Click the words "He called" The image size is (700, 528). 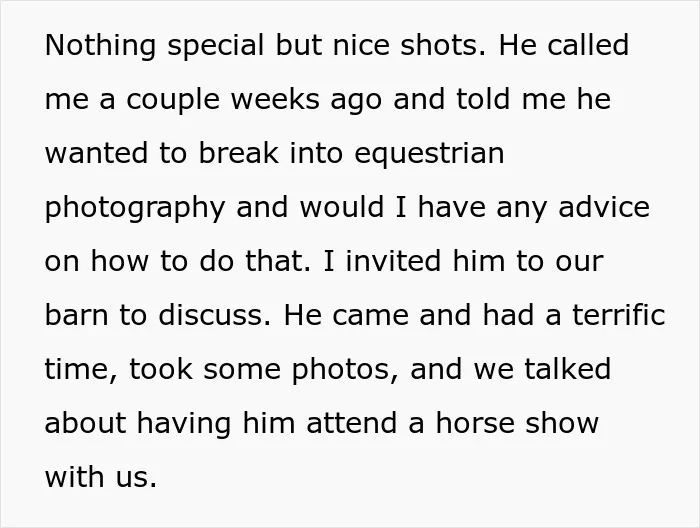[x=564, y=45]
